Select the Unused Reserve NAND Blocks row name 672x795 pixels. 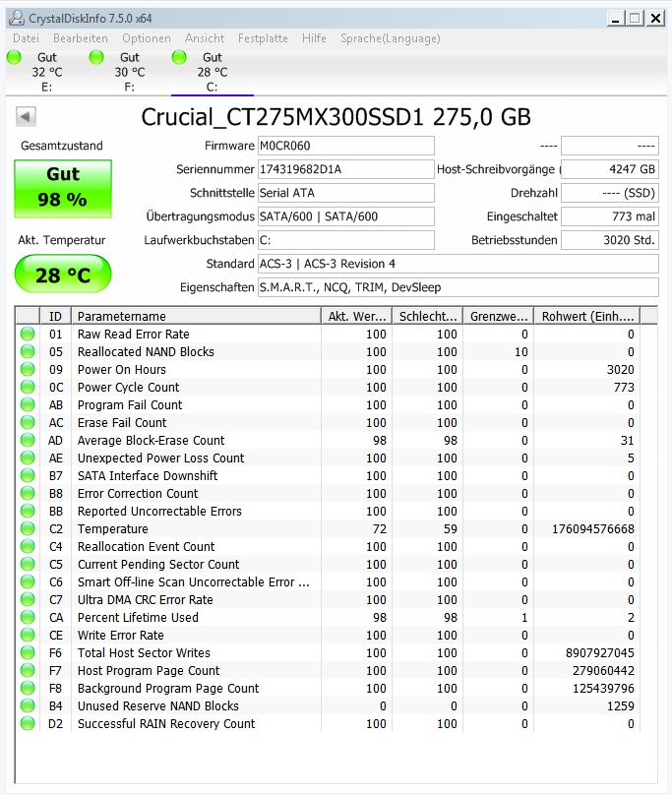[157, 705]
